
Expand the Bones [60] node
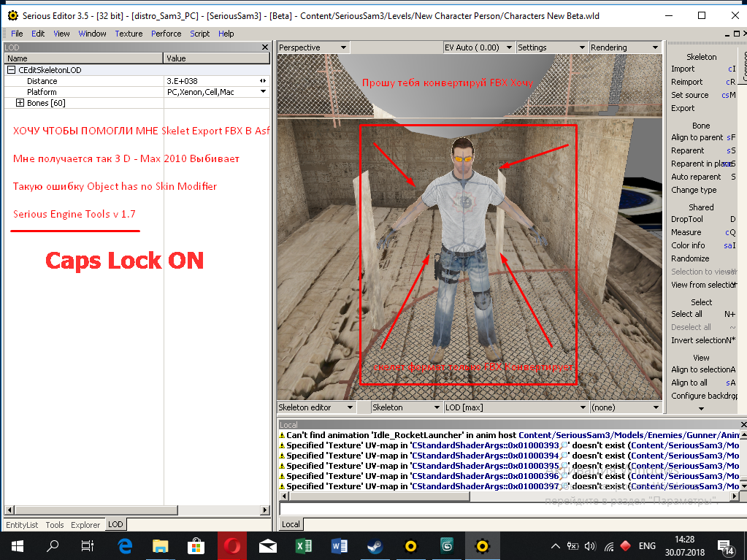click(20, 103)
